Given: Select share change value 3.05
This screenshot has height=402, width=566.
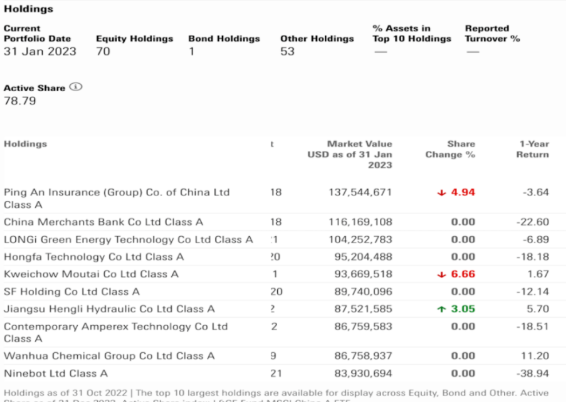Looking at the screenshot, I should pos(463,309).
